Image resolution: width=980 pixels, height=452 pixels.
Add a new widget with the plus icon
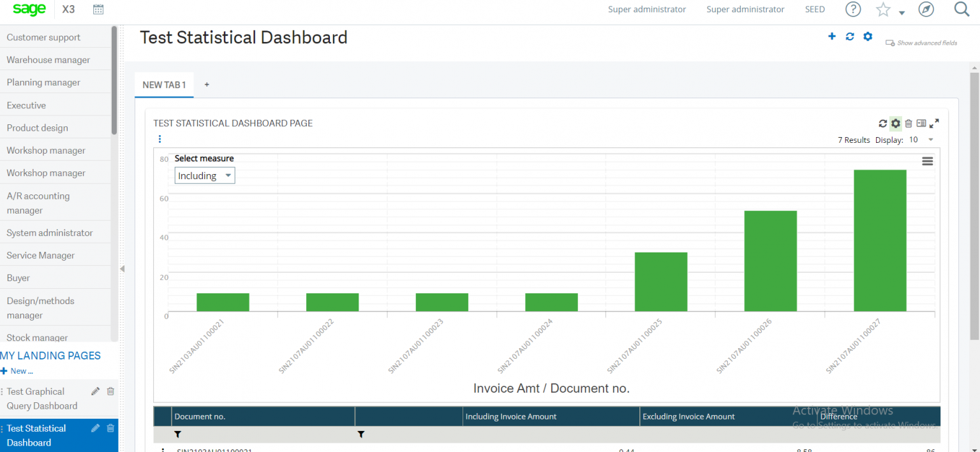click(832, 36)
